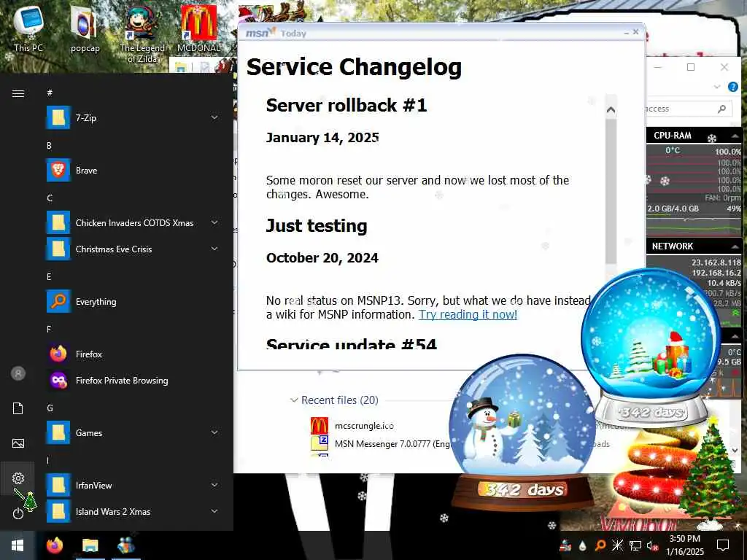Open MSN Messenger from the taskbar

pyautogui.click(x=125, y=545)
